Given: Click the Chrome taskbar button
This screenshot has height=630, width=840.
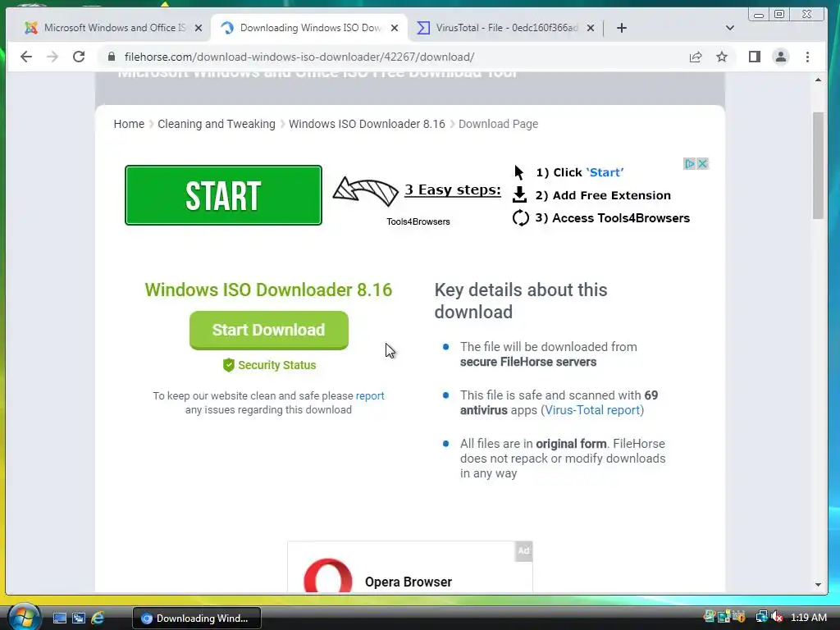Looking at the screenshot, I should (x=197, y=619).
